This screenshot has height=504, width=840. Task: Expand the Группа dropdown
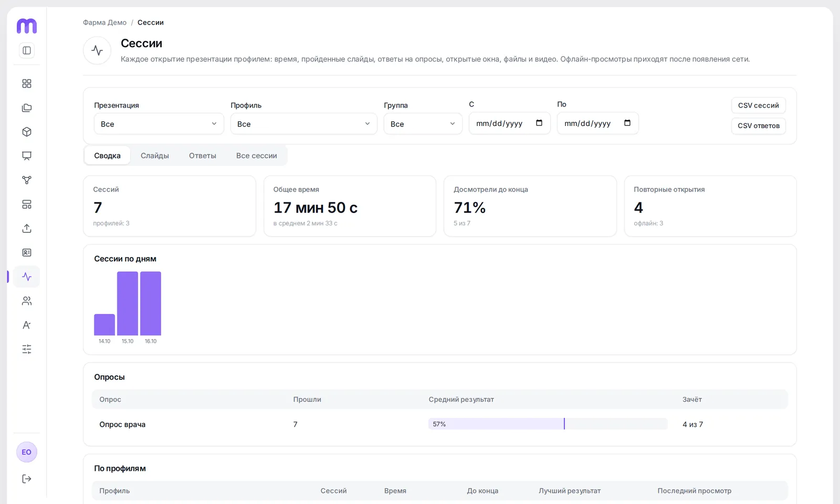(423, 124)
